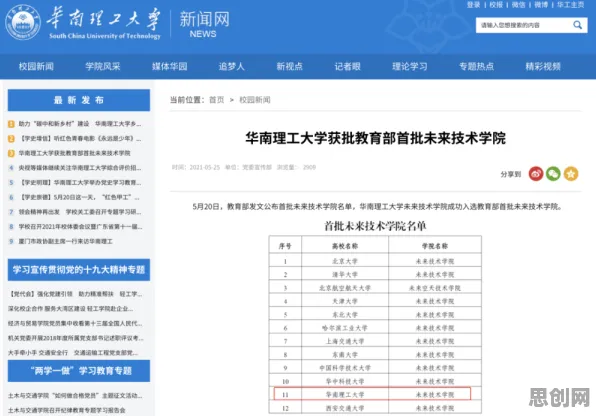Click 微信 link at top

click(518, 5)
